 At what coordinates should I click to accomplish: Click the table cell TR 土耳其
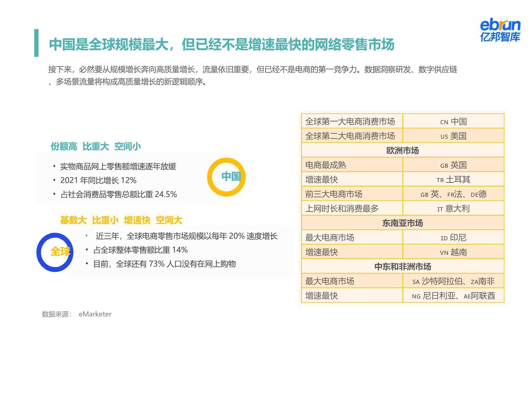tap(454, 179)
